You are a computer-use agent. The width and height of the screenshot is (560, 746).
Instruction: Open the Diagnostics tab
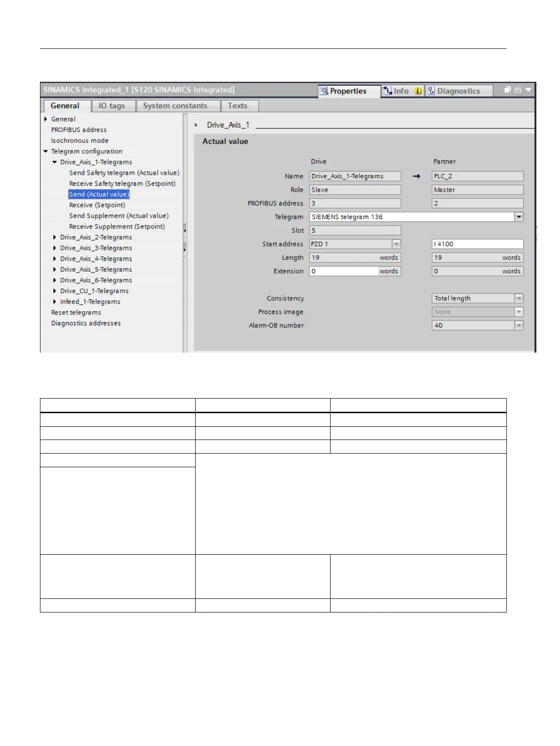pos(459,91)
